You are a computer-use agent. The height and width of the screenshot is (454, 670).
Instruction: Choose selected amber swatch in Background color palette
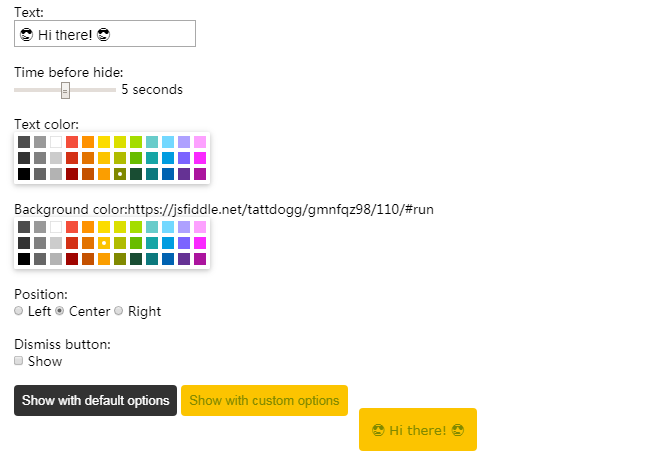click(104, 243)
